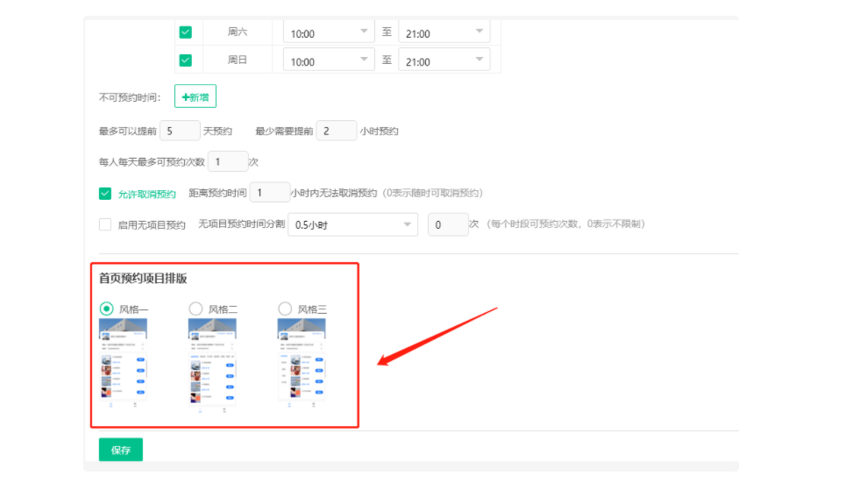Open Sunday end time 21:00 dropdown

444,61
